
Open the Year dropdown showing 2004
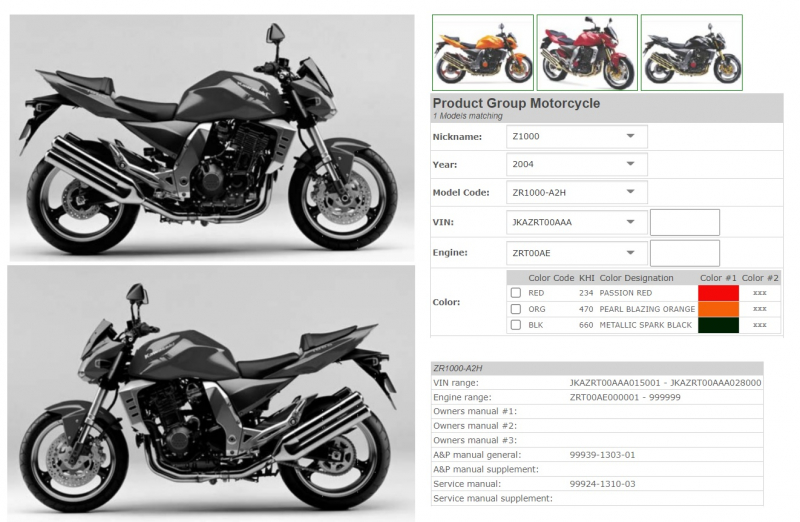577,164
